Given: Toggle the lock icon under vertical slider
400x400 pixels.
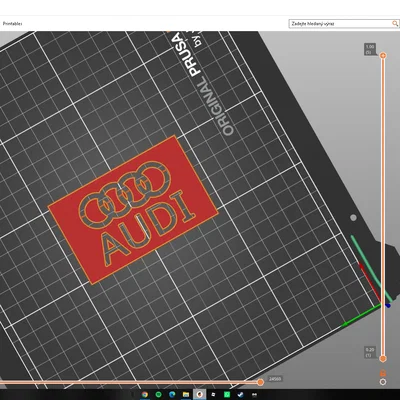Looking at the screenshot, I should coord(383,373).
